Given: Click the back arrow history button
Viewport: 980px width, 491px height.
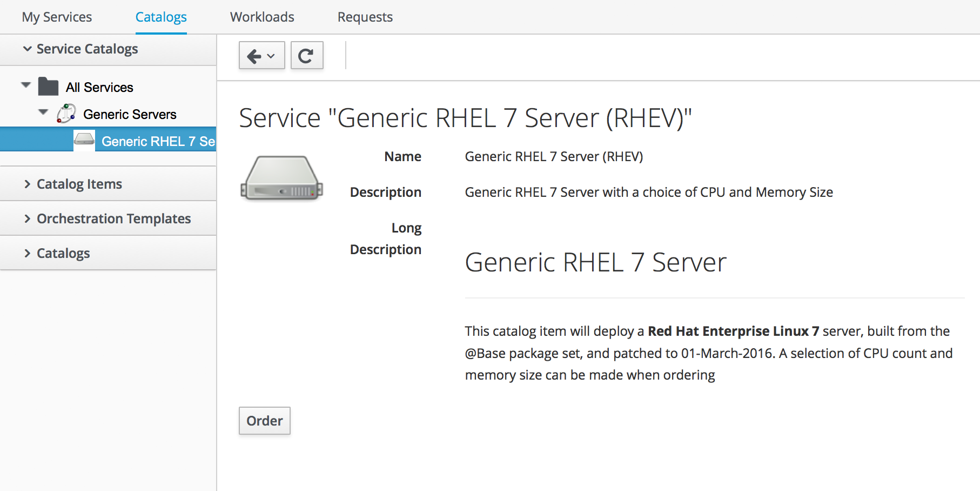Looking at the screenshot, I should (261, 56).
